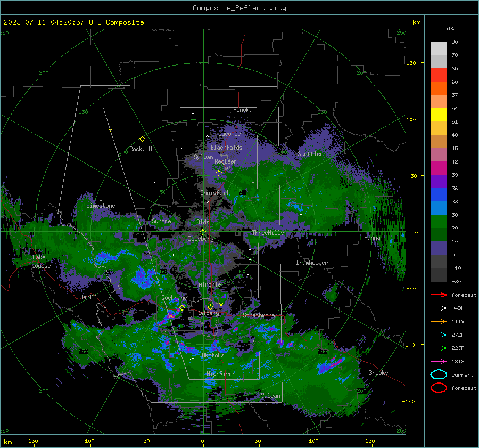
Task: Click the HighRiver label
Action: pyautogui.click(x=220, y=374)
